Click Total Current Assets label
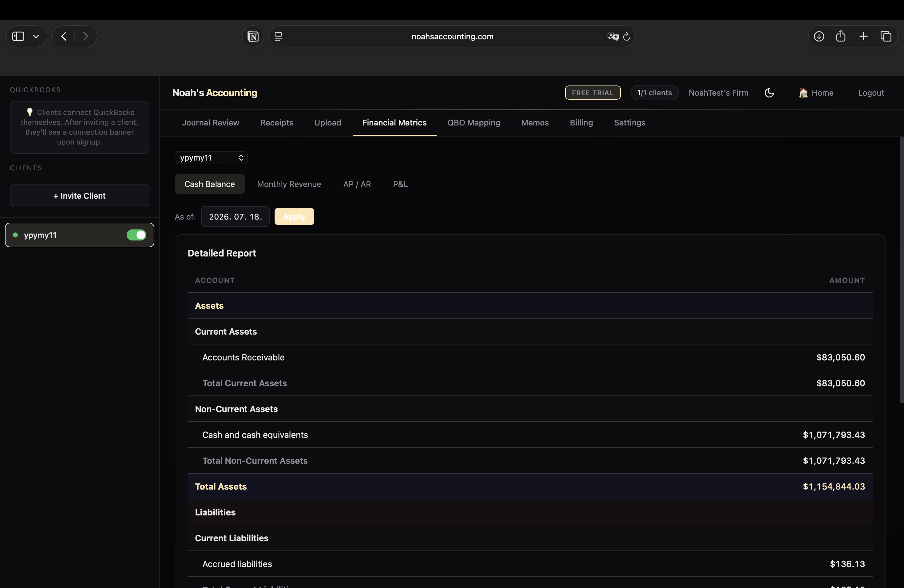This screenshot has height=588, width=904. pos(244,383)
